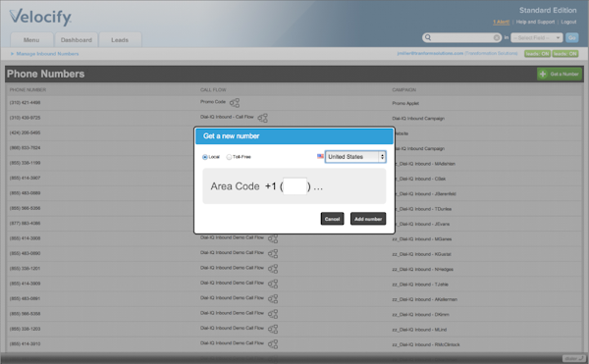589x364 pixels.
Task: Switch to the Leads tab
Action: point(120,40)
